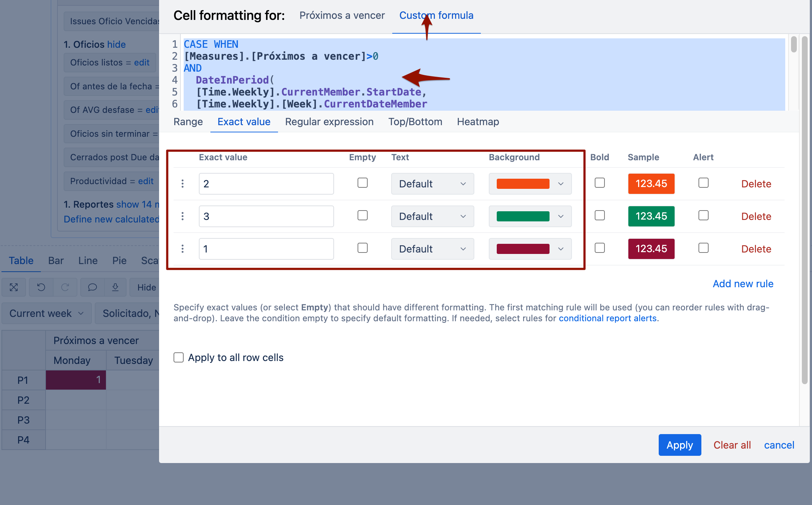
Task: Switch to the Heatmap tab
Action: coord(478,122)
